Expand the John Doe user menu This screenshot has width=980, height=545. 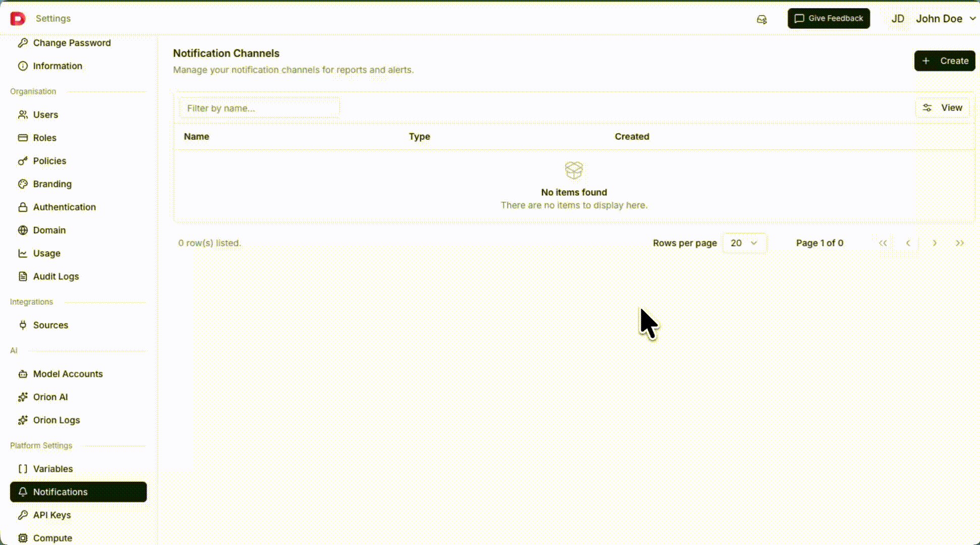click(946, 19)
